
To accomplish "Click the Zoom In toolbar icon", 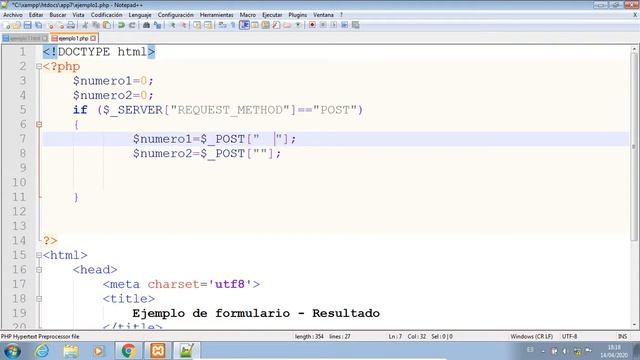I will (x=173, y=25).
